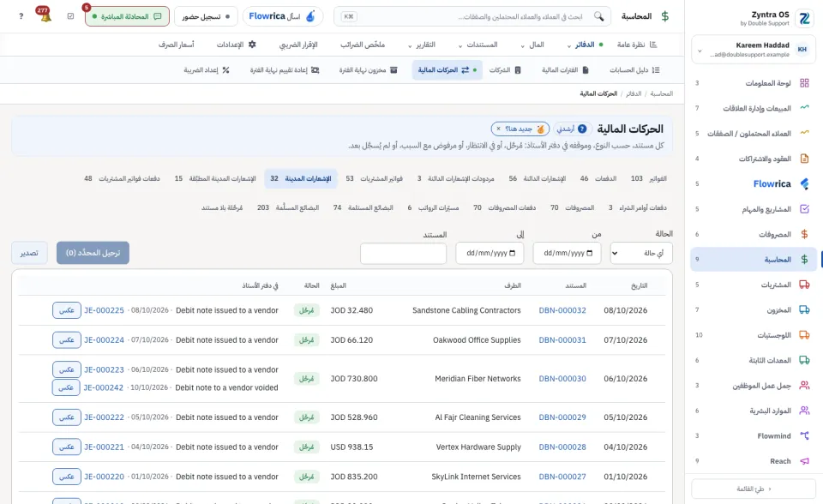
Task: Click the Zyntra OS logo icon
Action: tap(804, 18)
